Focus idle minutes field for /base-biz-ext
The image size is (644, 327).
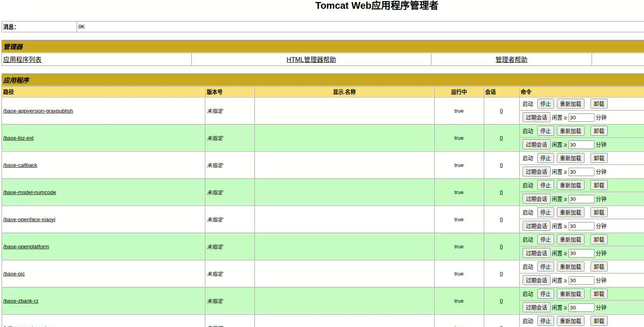point(581,145)
